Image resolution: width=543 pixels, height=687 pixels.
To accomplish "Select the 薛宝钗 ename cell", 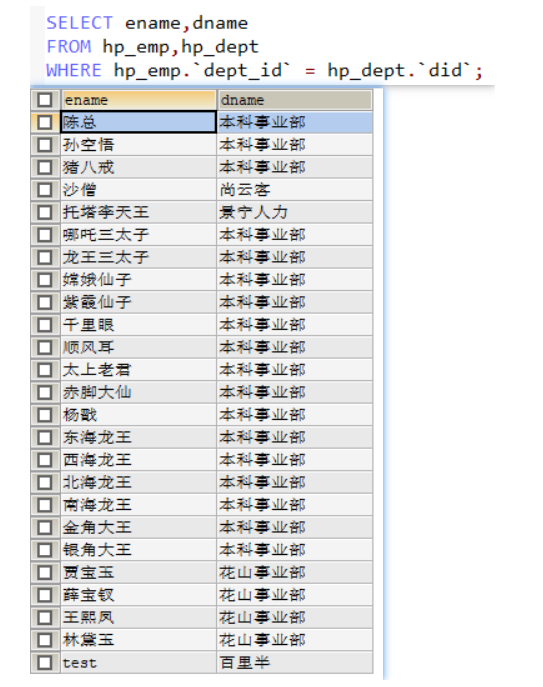I will (x=138, y=595).
